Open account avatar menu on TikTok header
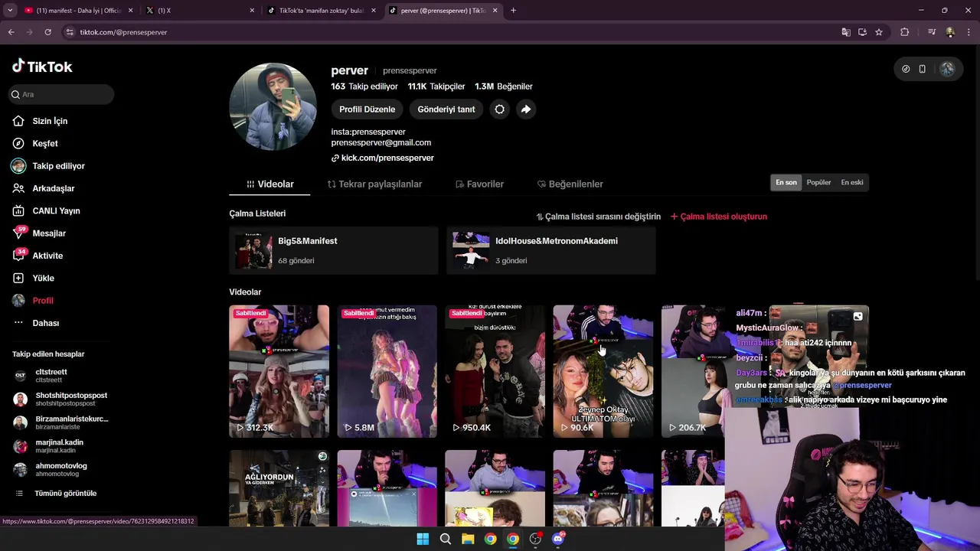980x551 pixels. pyautogui.click(x=947, y=69)
